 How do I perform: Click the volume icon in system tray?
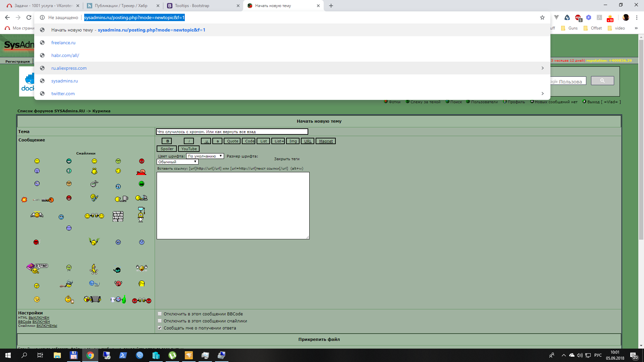(580, 355)
